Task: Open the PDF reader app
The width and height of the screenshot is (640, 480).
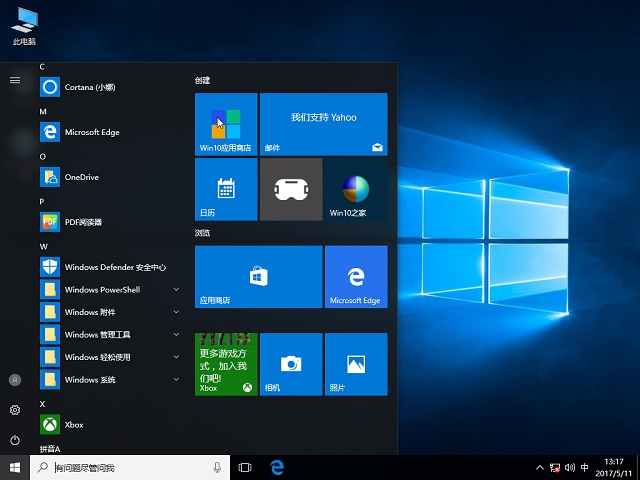Action: tap(109, 222)
